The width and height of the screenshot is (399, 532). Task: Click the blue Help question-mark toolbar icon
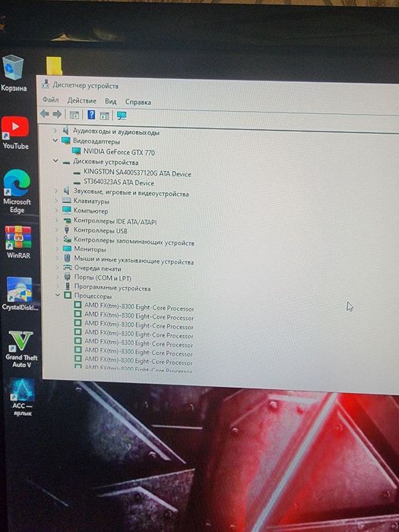click(91, 115)
